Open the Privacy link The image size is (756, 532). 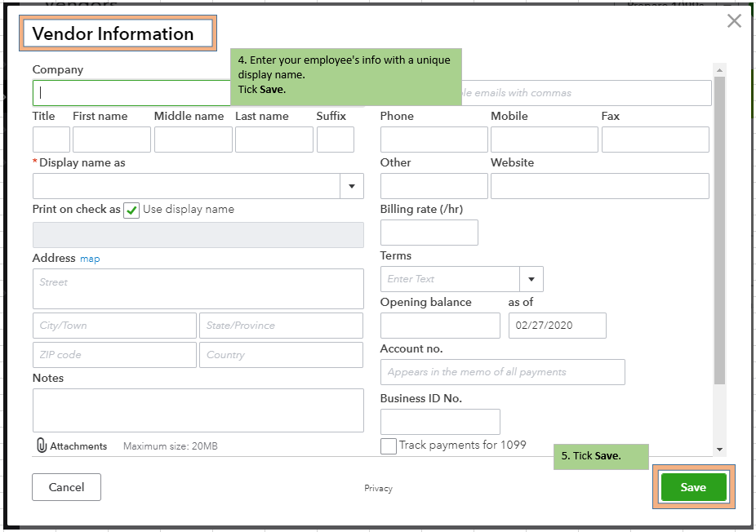[x=379, y=488]
